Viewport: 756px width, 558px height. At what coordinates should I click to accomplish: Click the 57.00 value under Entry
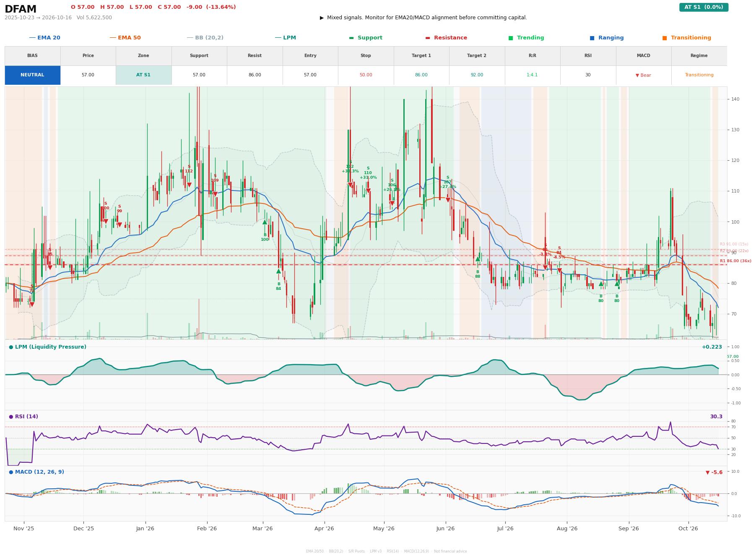pyautogui.click(x=310, y=75)
